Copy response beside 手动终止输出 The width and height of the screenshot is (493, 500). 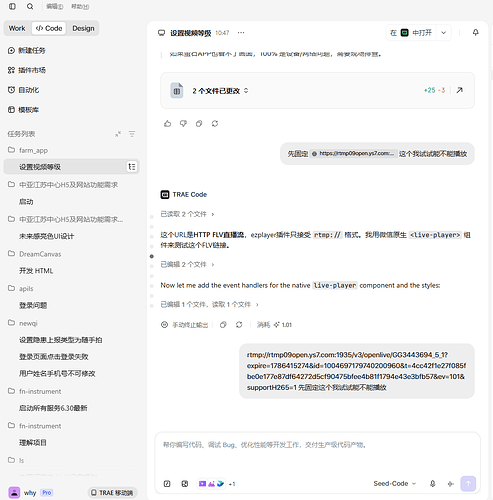point(223,325)
